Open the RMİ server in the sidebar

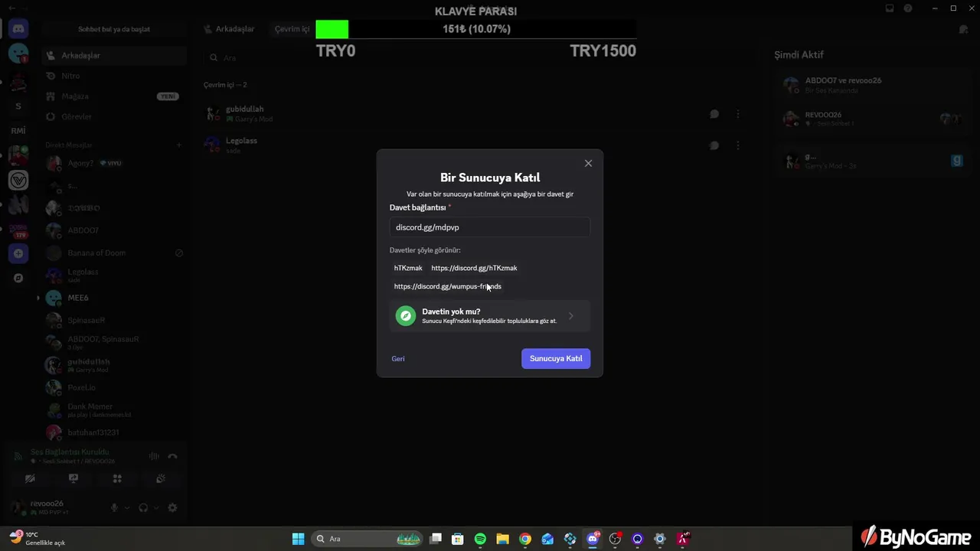18,131
